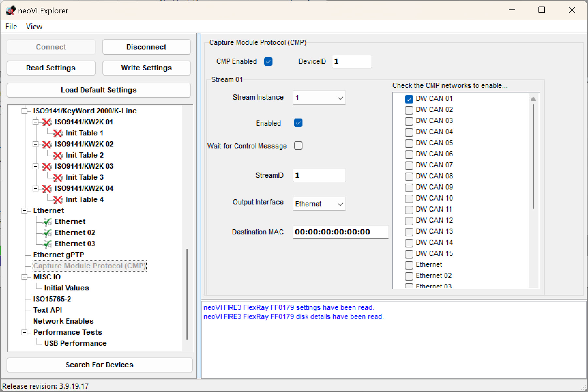Click the Destination MAC address field
Image resolution: width=588 pixels, height=392 pixels.
point(340,232)
